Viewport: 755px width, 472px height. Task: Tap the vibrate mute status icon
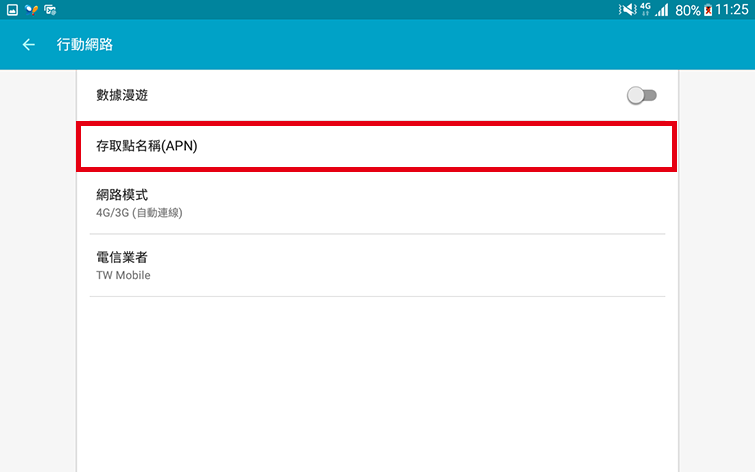(627, 10)
